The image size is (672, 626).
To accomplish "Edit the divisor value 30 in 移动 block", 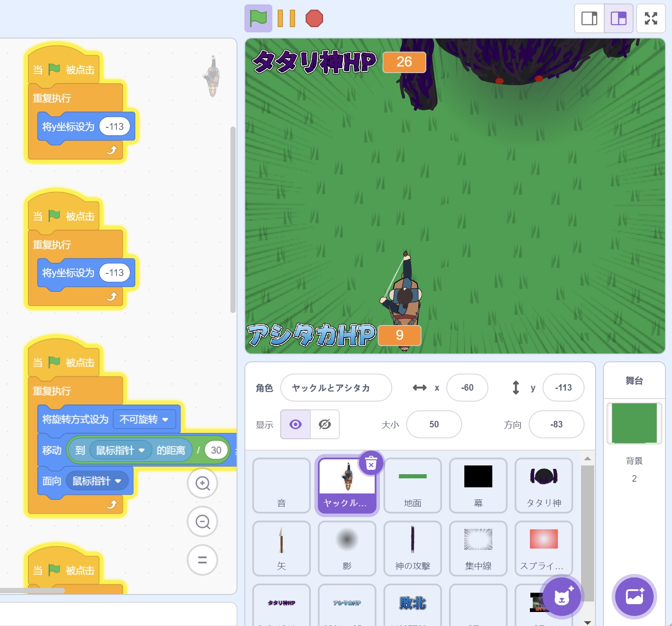I will 216,451.
